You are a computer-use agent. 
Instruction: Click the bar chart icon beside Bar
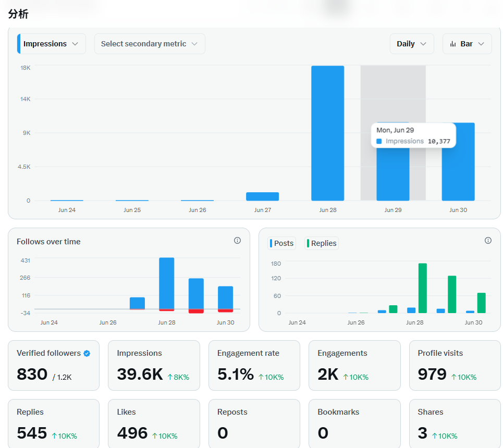[452, 44]
